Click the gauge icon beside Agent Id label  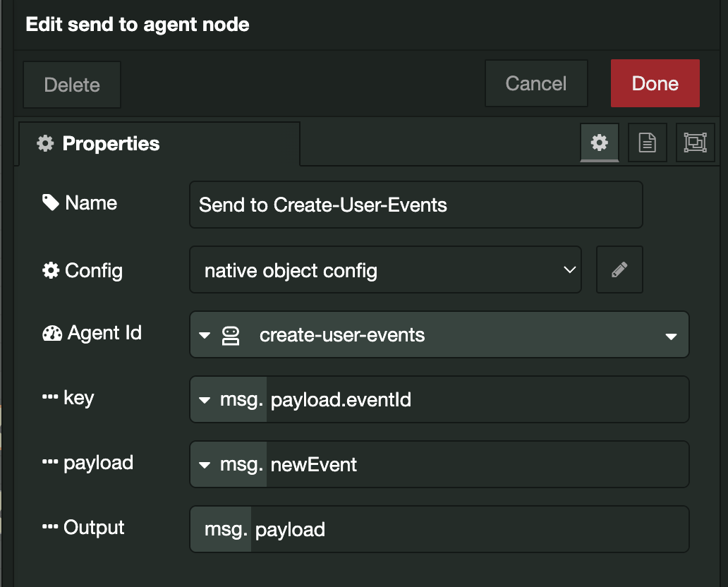[52, 333]
